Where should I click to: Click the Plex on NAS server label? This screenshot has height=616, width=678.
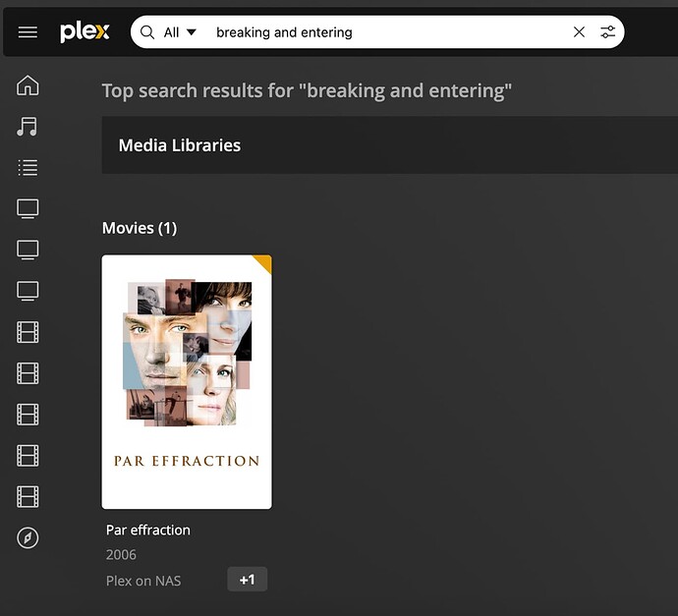point(143,581)
